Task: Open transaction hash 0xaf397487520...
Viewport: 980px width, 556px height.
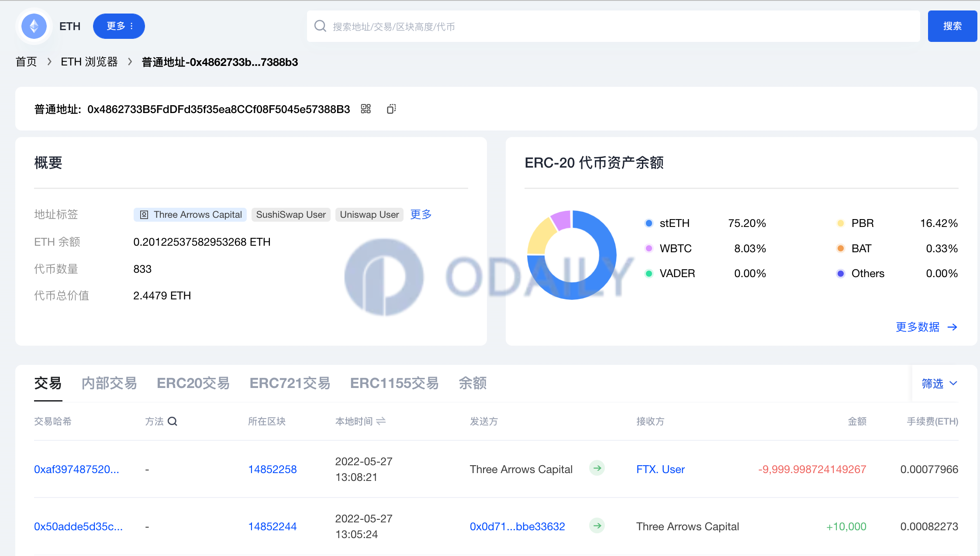Action: click(x=76, y=469)
